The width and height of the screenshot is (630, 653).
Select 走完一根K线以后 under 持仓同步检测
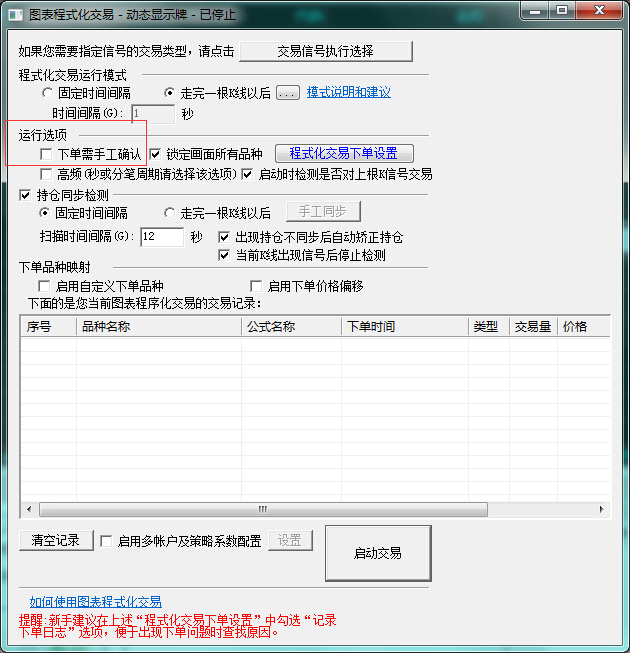click(169, 213)
